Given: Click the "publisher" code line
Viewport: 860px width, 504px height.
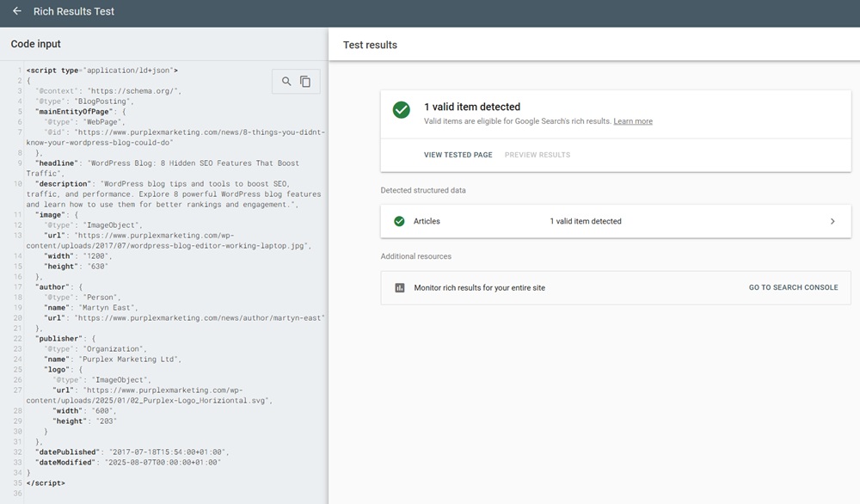Looking at the screenshot, I should point(65,338).
